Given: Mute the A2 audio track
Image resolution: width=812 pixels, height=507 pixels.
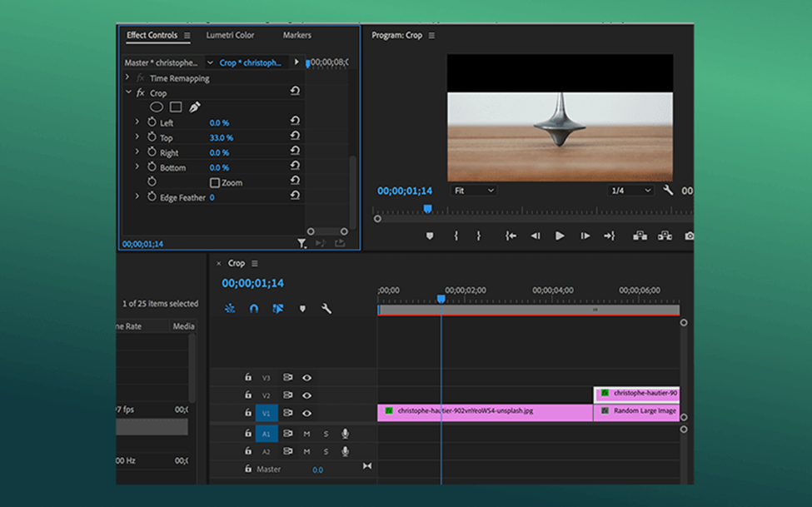Looking at the screenshot, I should pyautogui.click(x=306, y=451).
